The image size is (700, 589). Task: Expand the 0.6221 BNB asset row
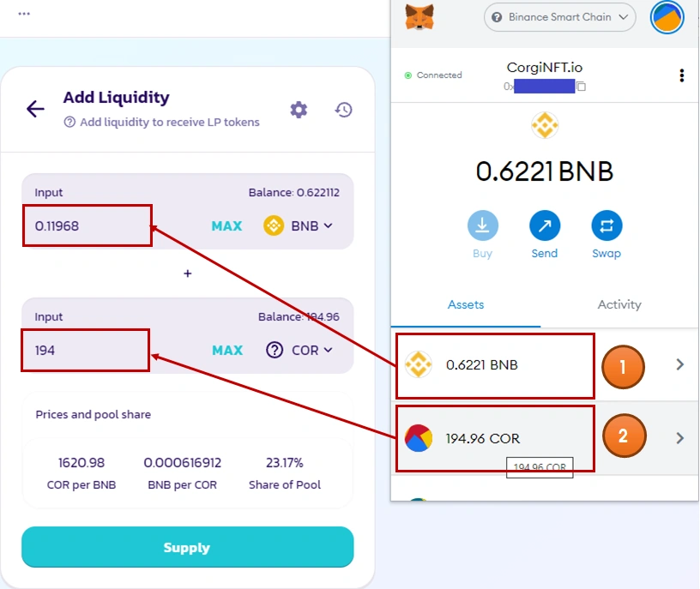679,364
